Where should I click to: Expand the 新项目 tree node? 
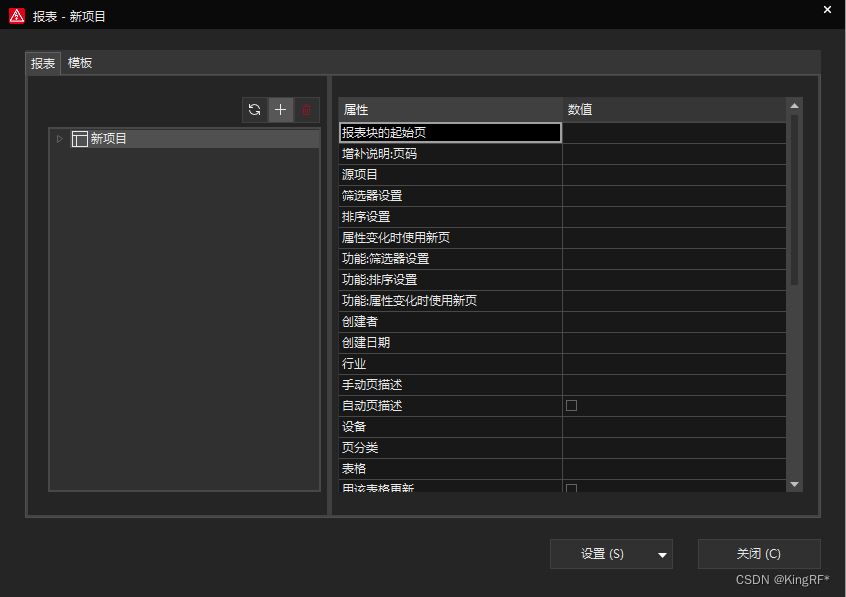[x=60, y=139]
